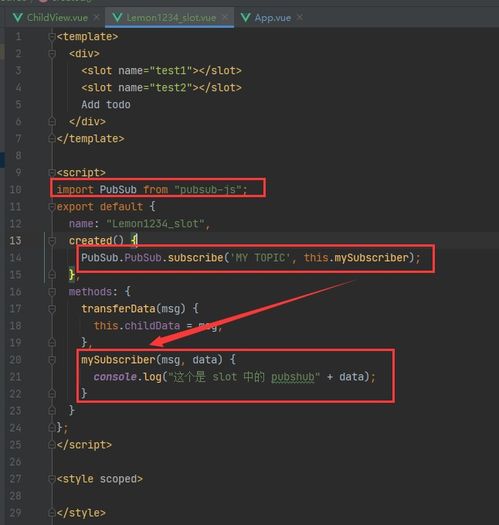This screenshot has width=499, height=525.
Task: Click the 'Add todo' text on line 5
Action: pos(106,105)
